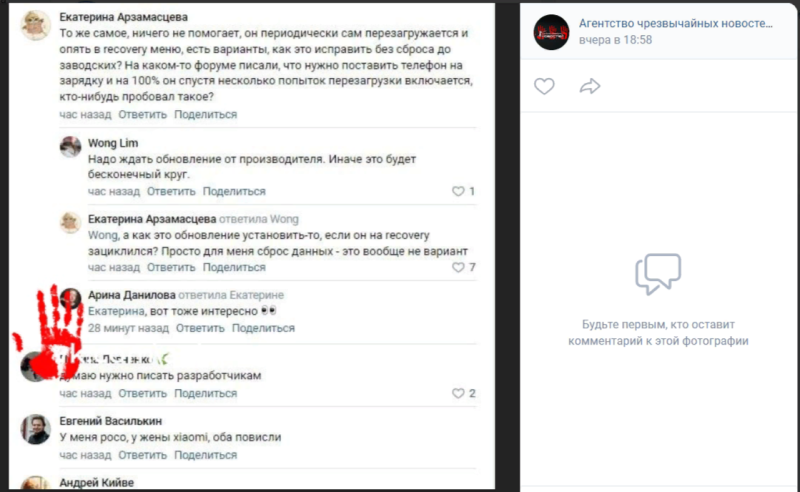Screen dimensions: 800x492
Task: Like Ekaterina's reply with 7 likes
Action: pyautogui.click(x=459, y=268)
